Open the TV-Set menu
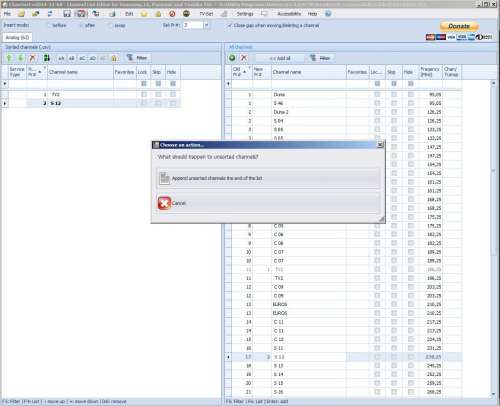This screenshot has height=406, width=500. (x=206, y=14)
